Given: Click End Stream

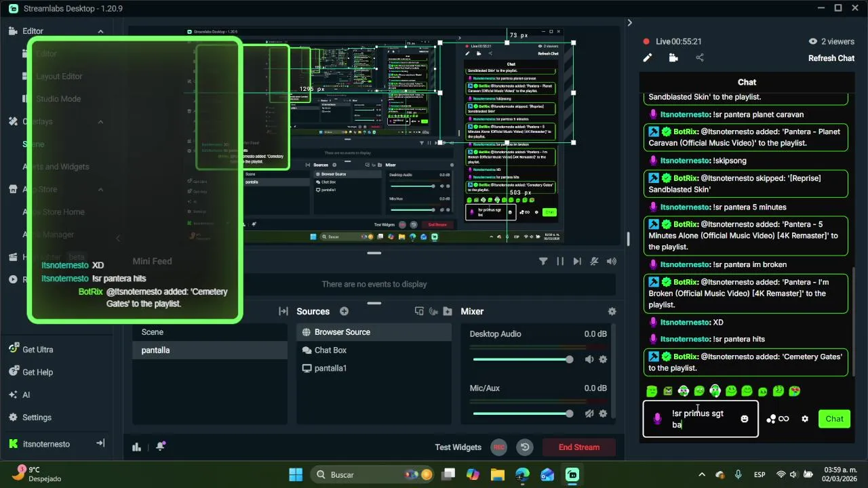Looking at the screenshot, I should coord(578,447).
